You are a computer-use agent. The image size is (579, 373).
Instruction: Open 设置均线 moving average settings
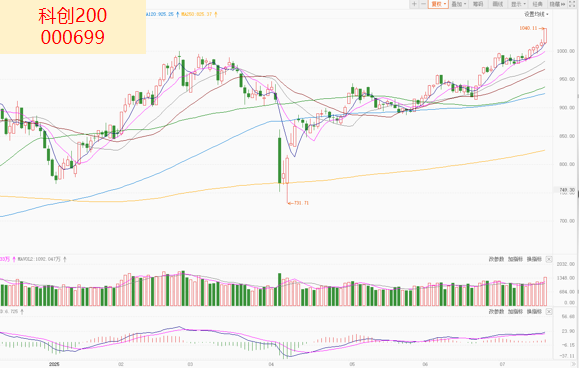tap(537, 14)
